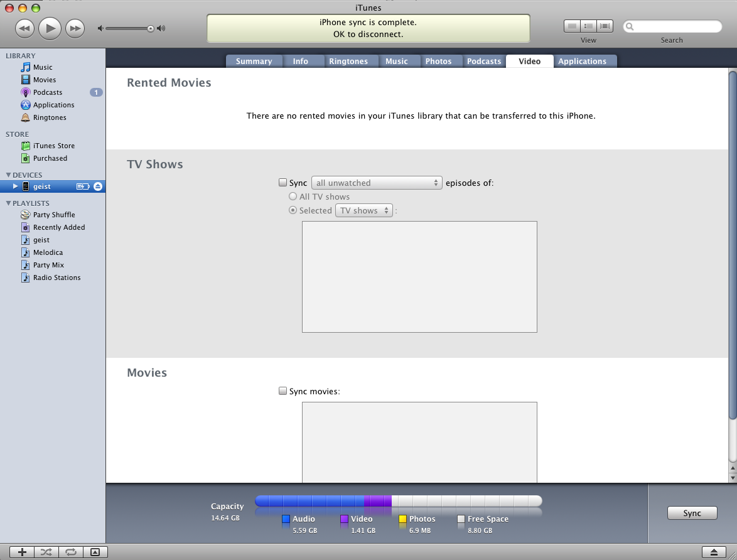Screen dimensions: 737x560
Task: Click the bottom-right eject disc button
Action: coord(714,552)
